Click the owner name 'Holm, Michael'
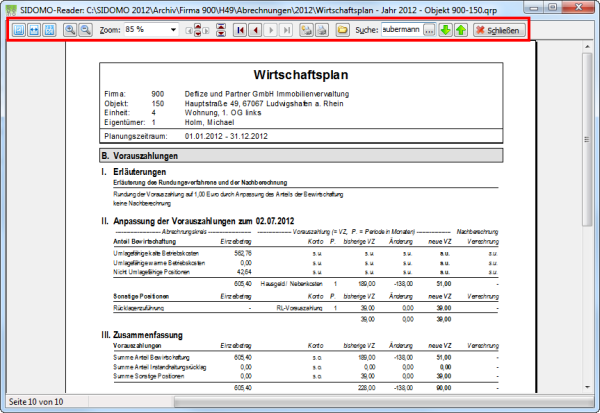This screenshot has width=600, height=413. click(209, 122)
